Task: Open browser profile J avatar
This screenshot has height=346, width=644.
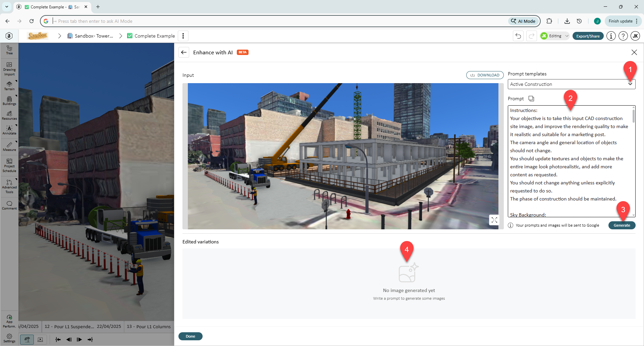Action: [597, 21]
